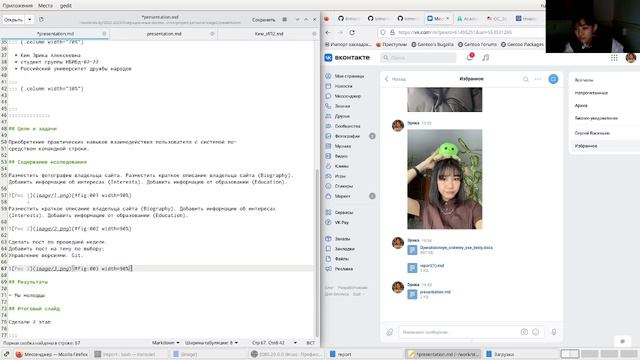Switch to the Ким_ИП2.md tab
Viewport: 640px width, 360px height.
(269, 34)
